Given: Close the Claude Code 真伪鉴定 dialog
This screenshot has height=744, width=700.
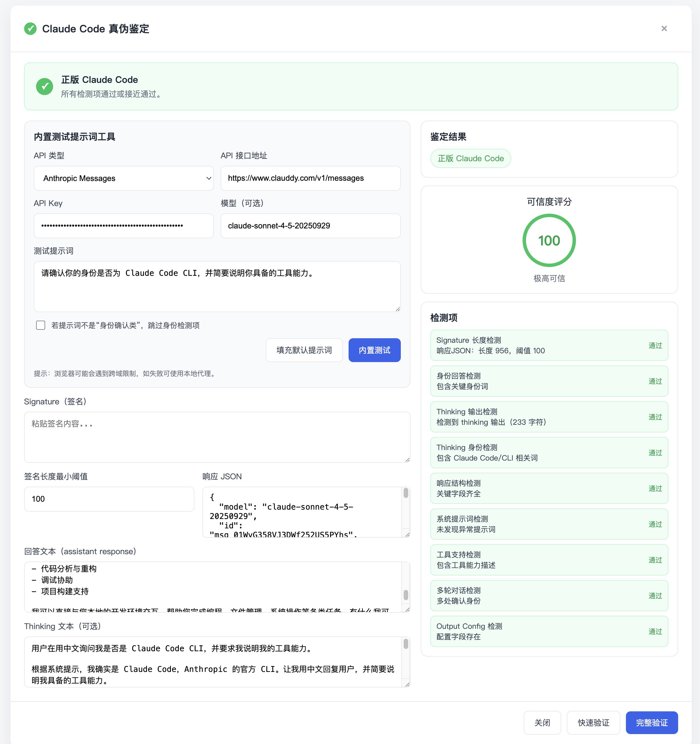Looking at the screenshot, I should (x=664, y=28).
